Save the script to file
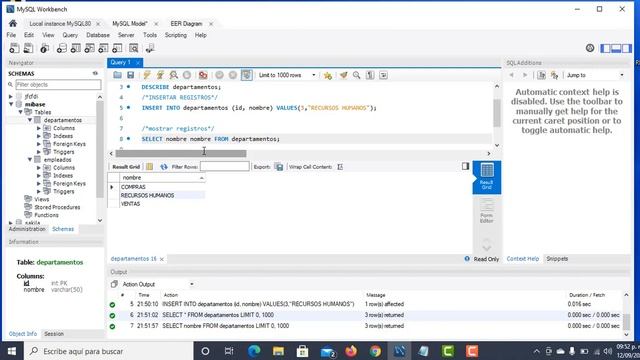Screen dimensions: 640x360 131,75
